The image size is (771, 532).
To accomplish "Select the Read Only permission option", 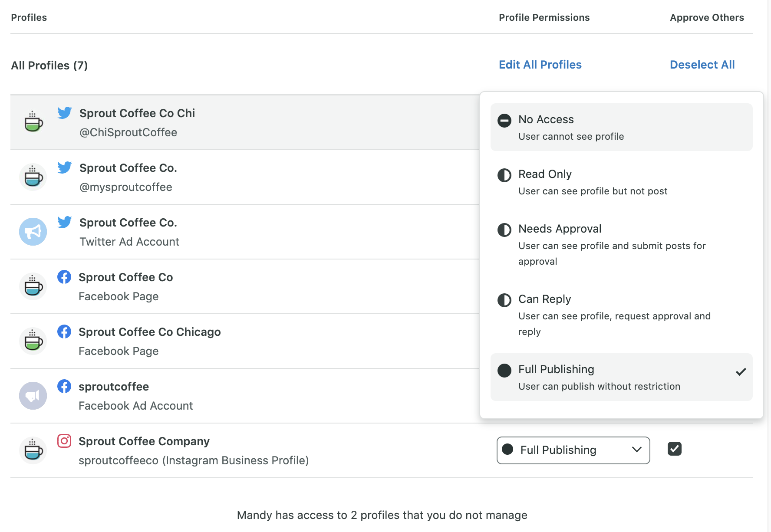I will (622, 182).
